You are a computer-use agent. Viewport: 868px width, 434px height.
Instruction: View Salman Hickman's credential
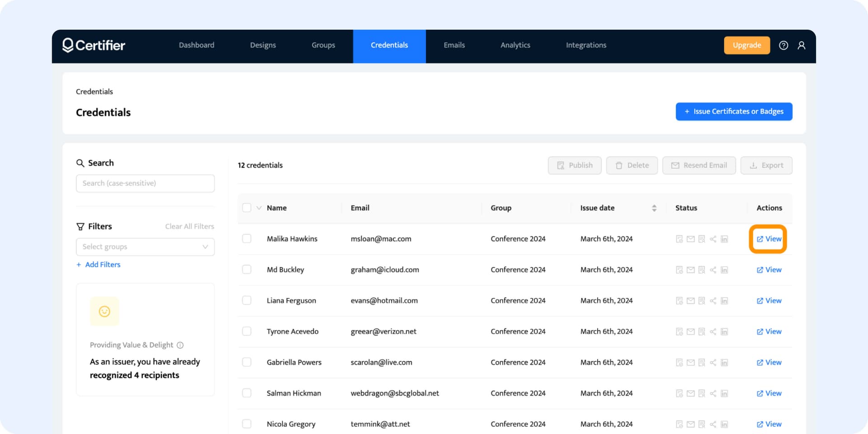pyautogui.click(x=769, y=393)
